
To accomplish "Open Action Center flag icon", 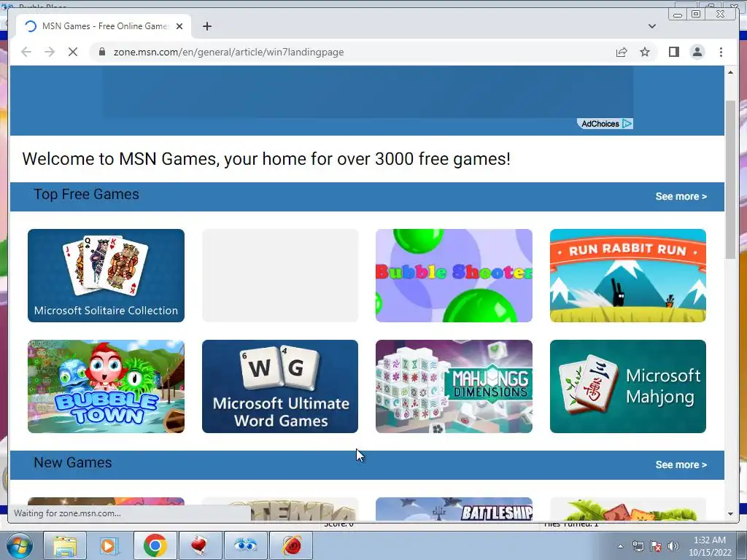I will click(656, 546).
